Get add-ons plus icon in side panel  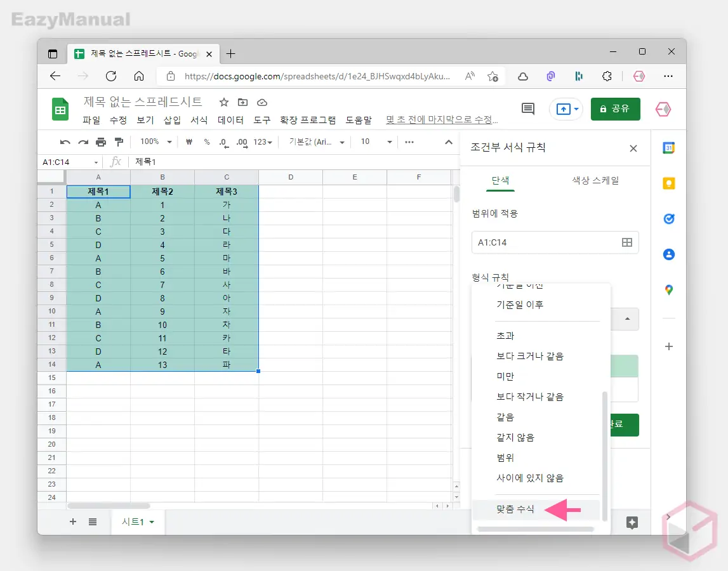(x=668, y=346)
